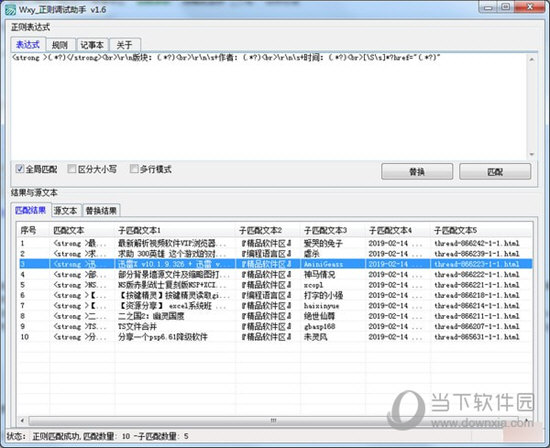Click the 子匹配文本5 column header

coord(481,230)
